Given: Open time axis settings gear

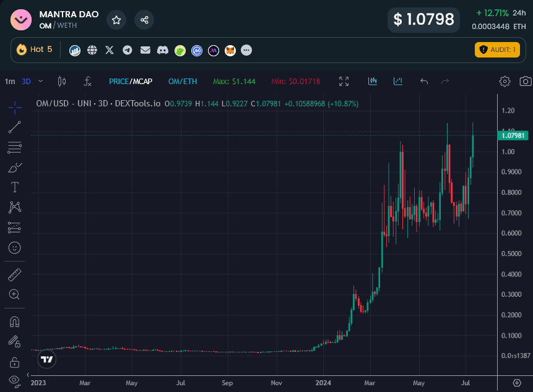Looking at the screenshot, I should (517, 383).
